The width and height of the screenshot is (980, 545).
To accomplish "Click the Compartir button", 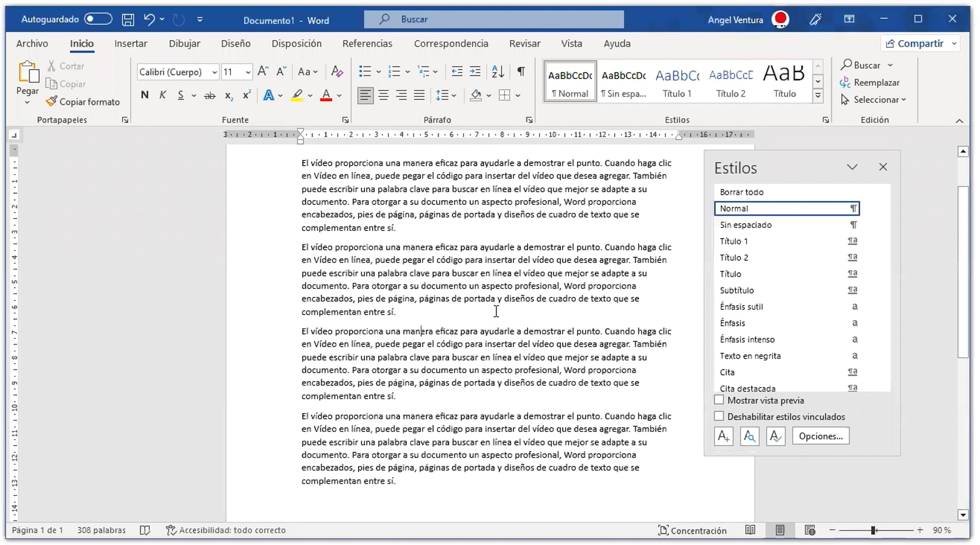I will [916, 44].
